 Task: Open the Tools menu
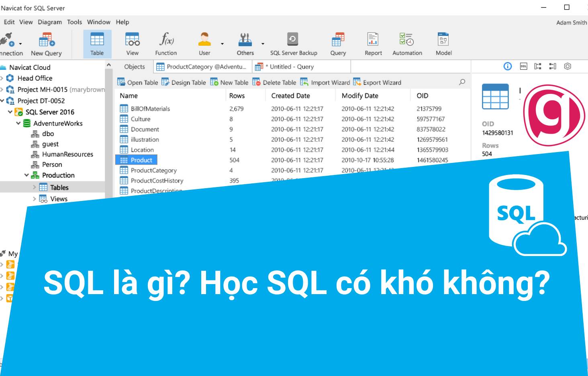pyautogui.click(x=74, y=22)
